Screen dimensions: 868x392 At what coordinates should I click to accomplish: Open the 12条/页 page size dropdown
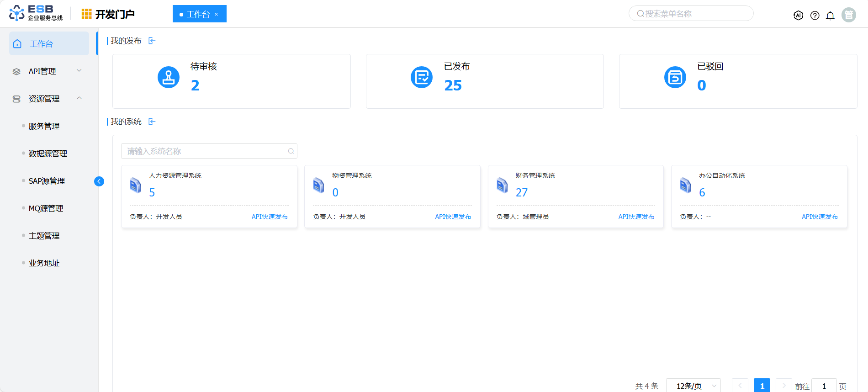point(693,386)
